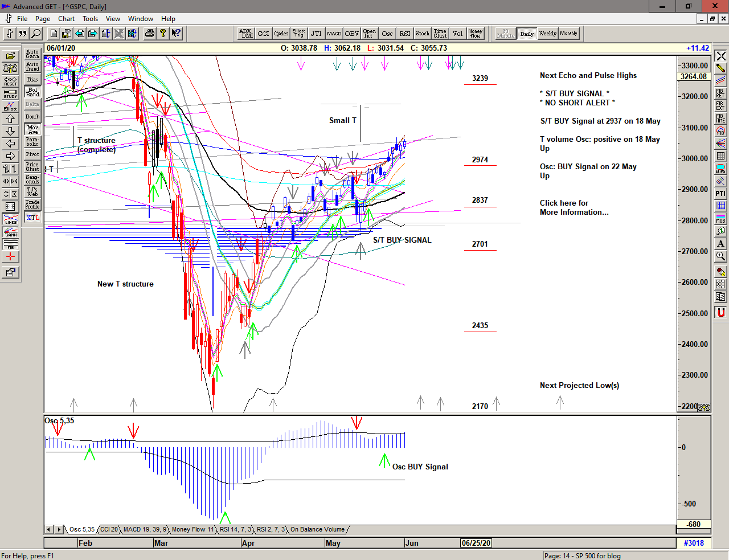Switch to the Weekly timeframe
729x560 pixels.
(547, 34)
